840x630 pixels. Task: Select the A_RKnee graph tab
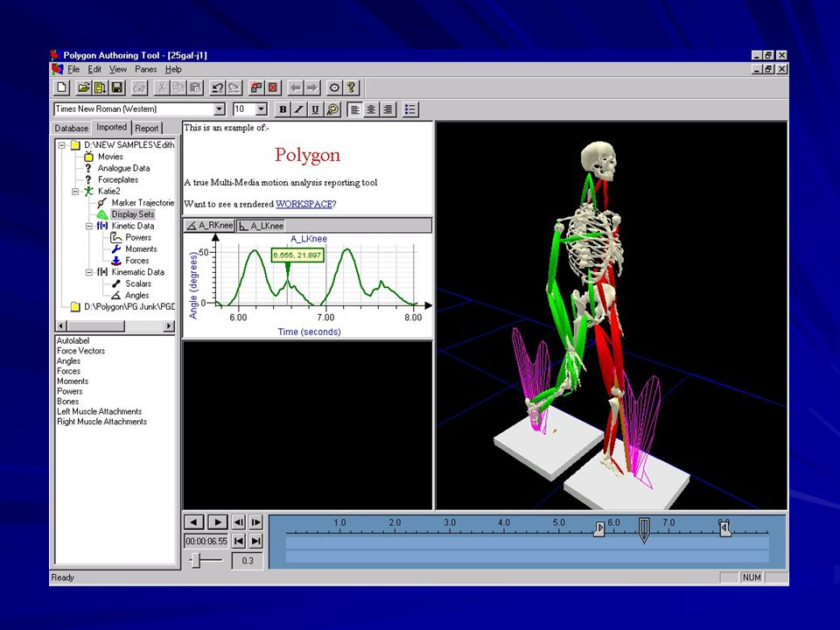[209, 226]
